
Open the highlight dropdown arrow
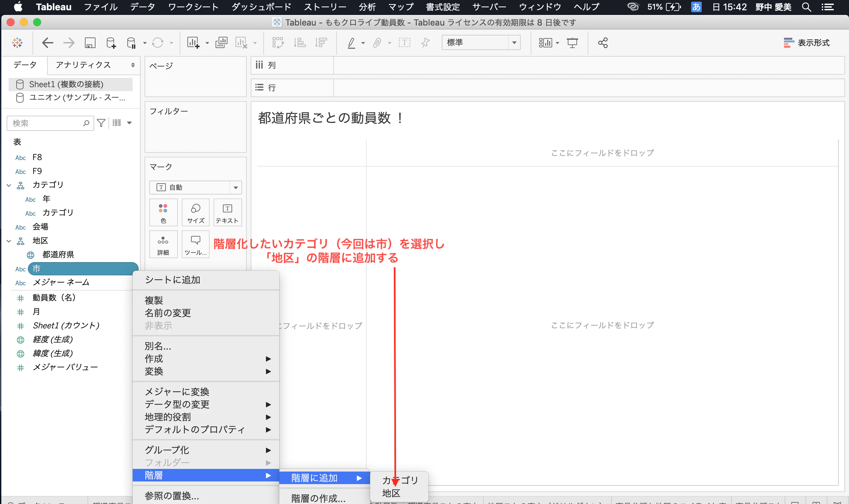[x=363, y=43]
